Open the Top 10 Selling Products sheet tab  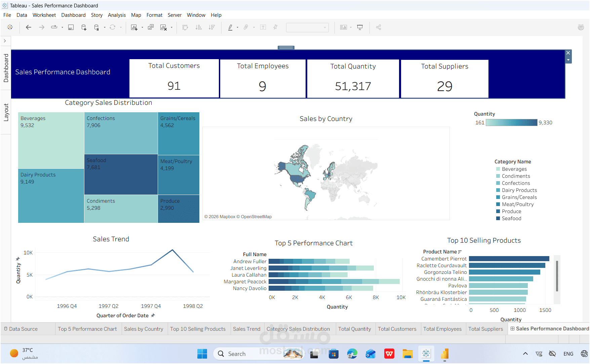198,329
